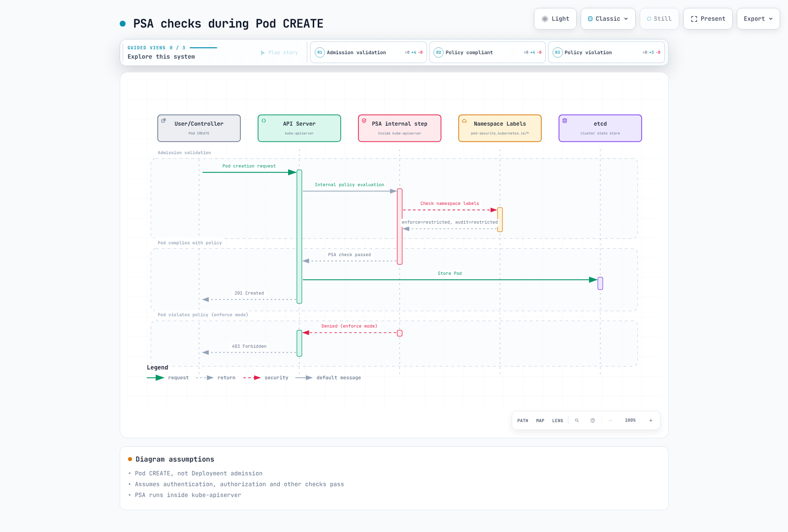Select the Policy compliant guided view

(488, 52)
